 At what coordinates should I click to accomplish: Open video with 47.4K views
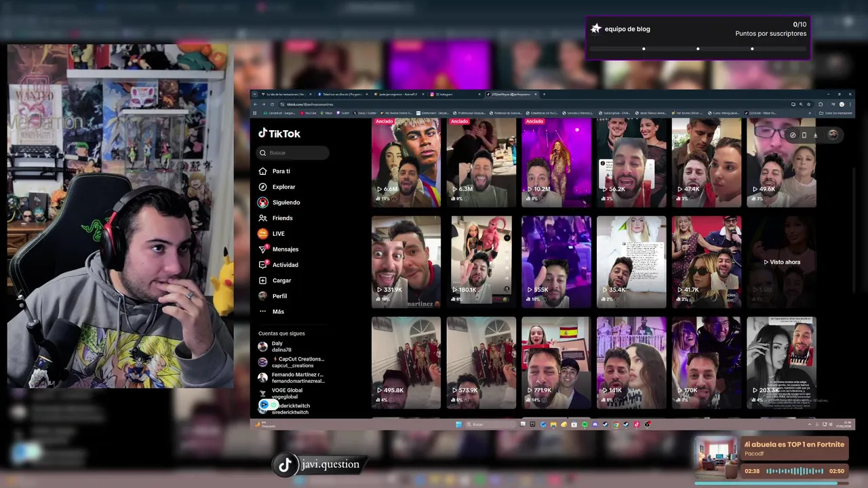point(706,163)
